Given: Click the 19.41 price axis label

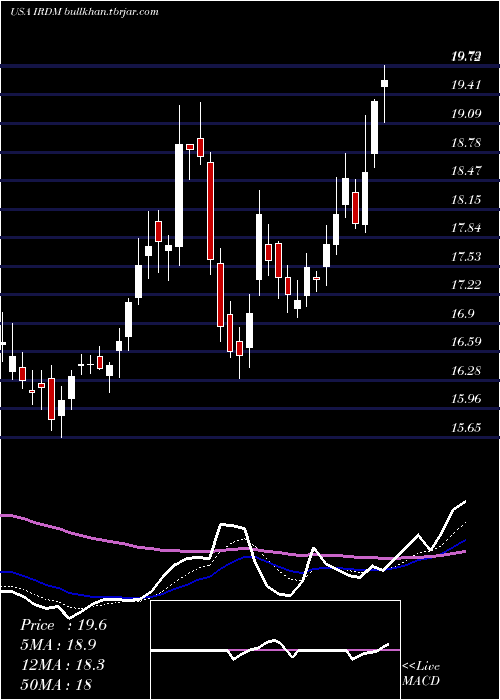Looking at the screenshot, I should tap(466, 85).
